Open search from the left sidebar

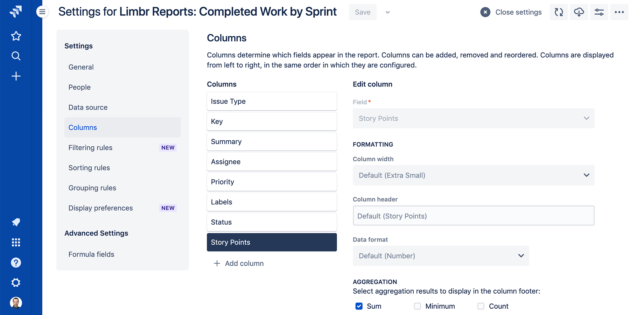coord(16,56)
